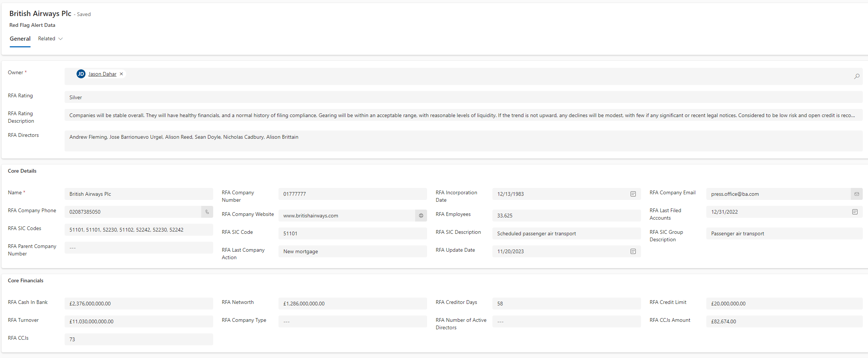Select the RFA Company Number field
The width and height of the screenshot is (868, 358).
coord(353,194)
